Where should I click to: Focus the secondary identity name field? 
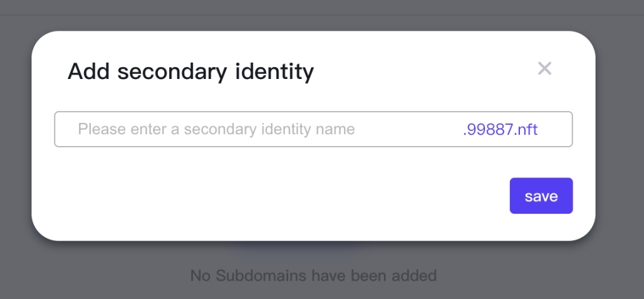251,130
